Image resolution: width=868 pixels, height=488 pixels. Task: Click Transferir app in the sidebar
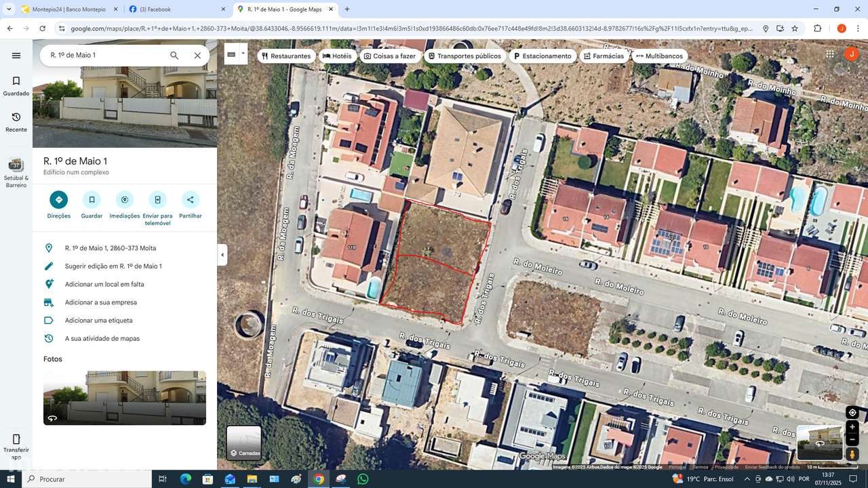(16, 447)
